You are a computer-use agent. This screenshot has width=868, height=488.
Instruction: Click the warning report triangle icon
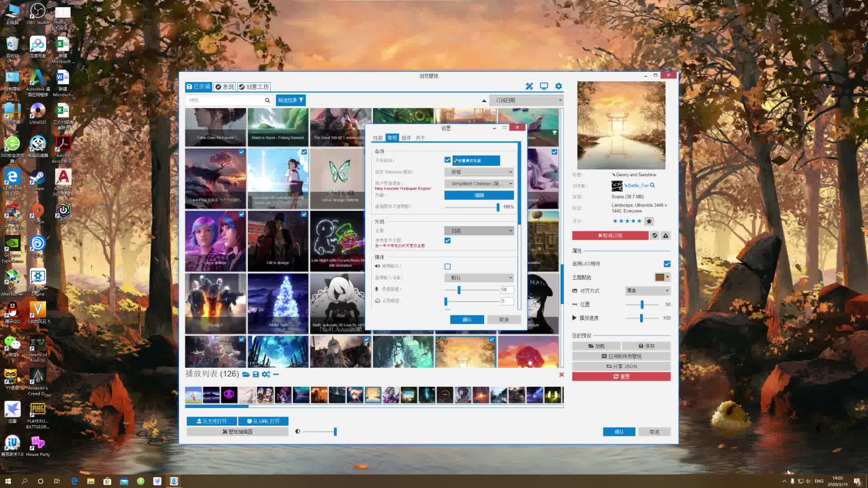pyautogui.click(x=665, y=235)
